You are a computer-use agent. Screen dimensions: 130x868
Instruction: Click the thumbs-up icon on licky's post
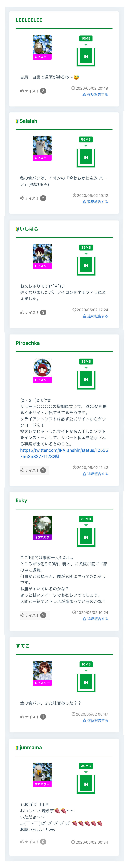click(x=22, y=615)
